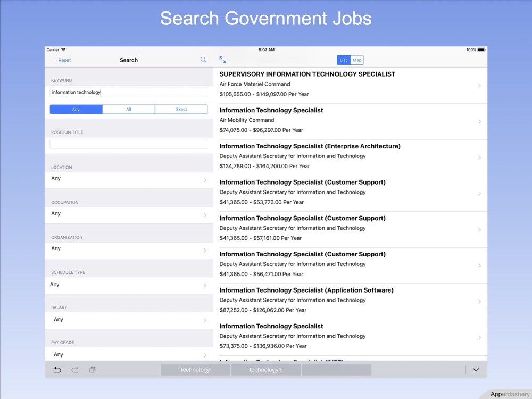Image resolution: width=532 pixels, height=399 pixels.
Task: Switch results to List view
Action: point(343,60)
